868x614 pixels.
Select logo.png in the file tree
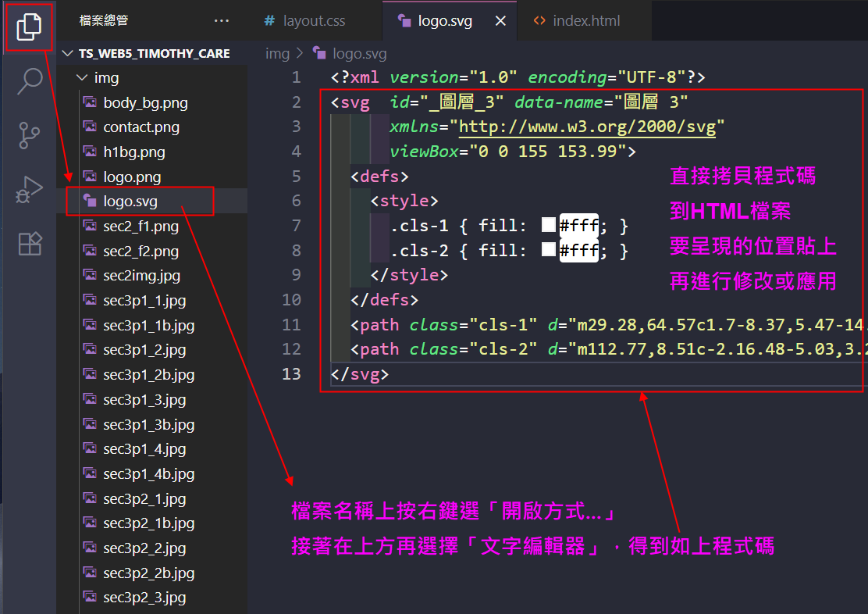coord(132,177)
